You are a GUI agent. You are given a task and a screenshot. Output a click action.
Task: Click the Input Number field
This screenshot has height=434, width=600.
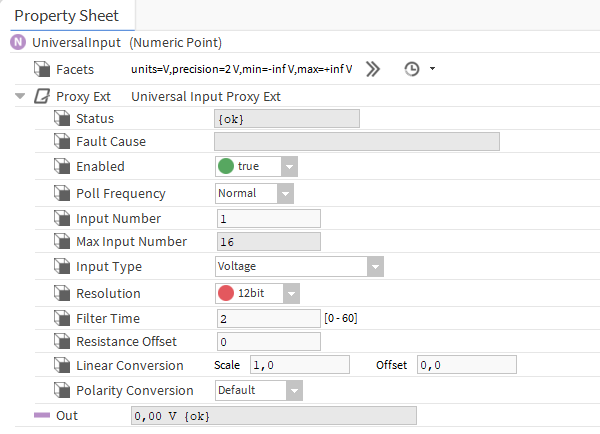click(267, 218)
